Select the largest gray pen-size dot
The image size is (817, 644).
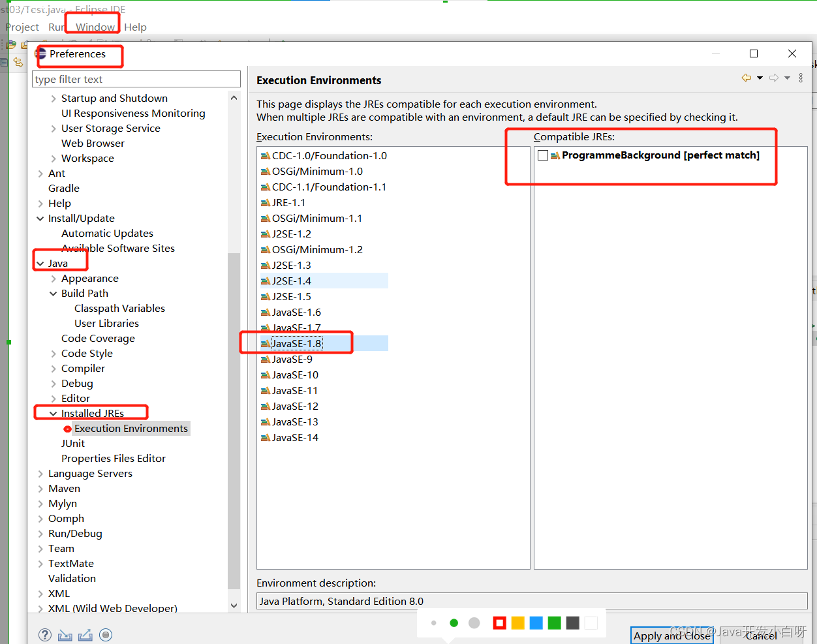(x=474, y=623)
